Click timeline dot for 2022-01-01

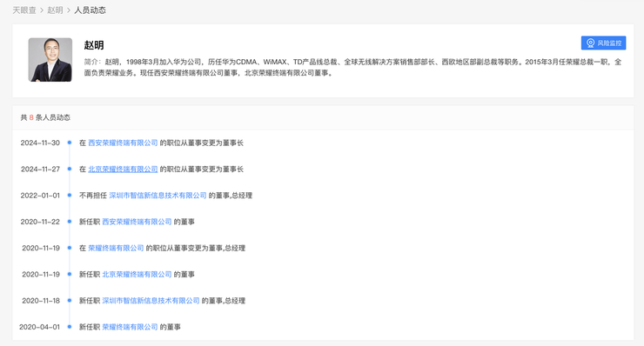70,196
